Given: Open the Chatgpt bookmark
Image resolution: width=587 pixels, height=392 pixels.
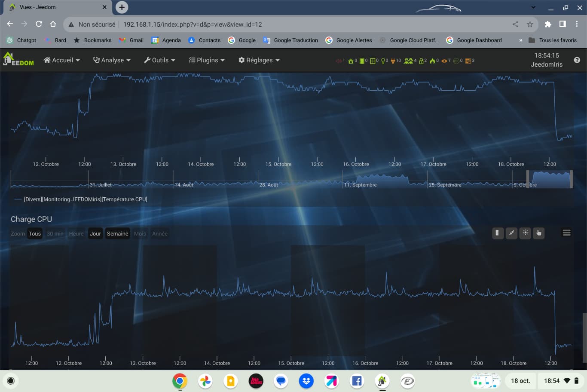Looking at the screenshot, I should click(21, 40).
